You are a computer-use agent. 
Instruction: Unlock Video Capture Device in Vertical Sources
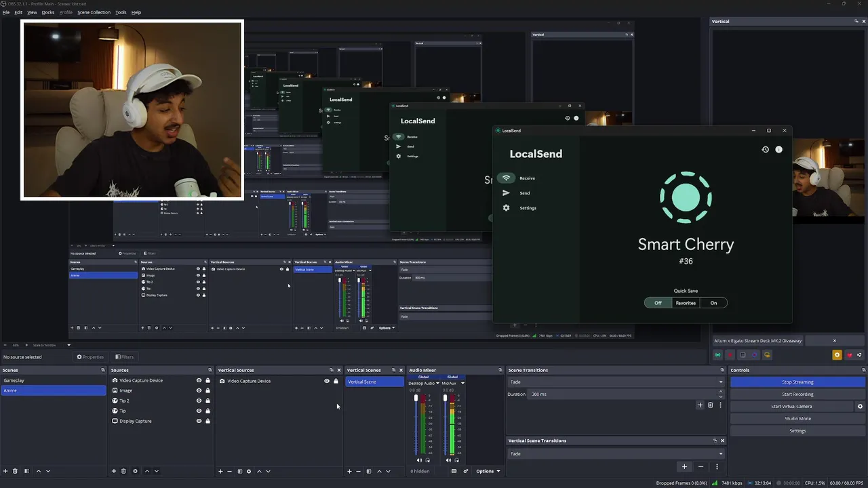click(336, 381)
